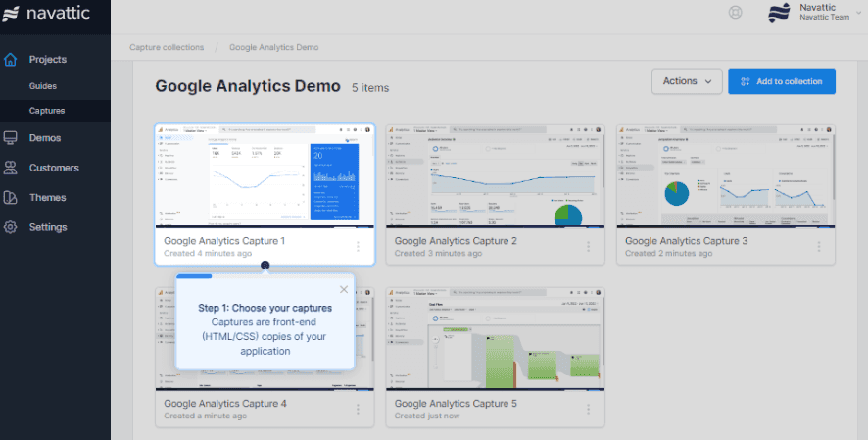Close the Step 1 tooltip
This screenshot has height=440, width=868.
[x=344, y=289]
